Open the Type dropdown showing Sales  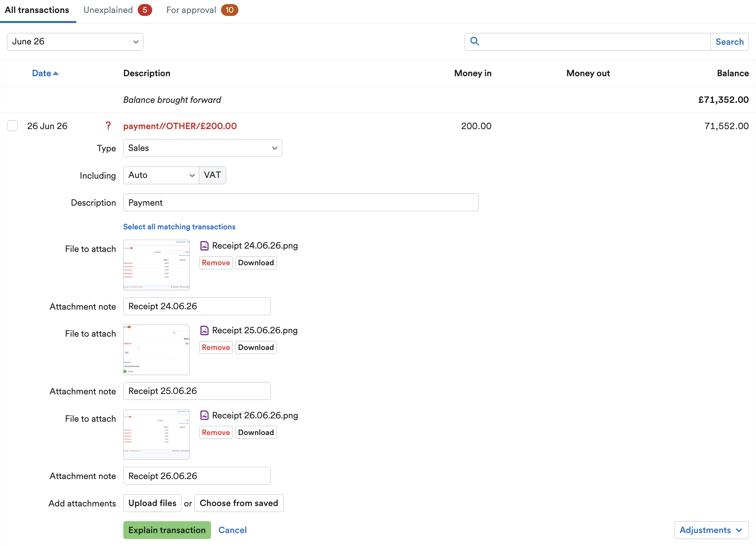[x=203, y=148]
